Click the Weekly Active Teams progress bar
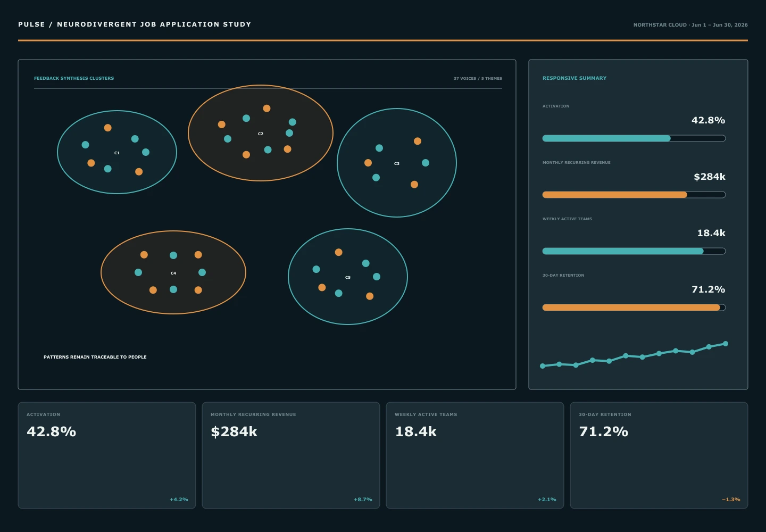The height and width of the screenshot is (532, 766). click(x=634, y=251)
